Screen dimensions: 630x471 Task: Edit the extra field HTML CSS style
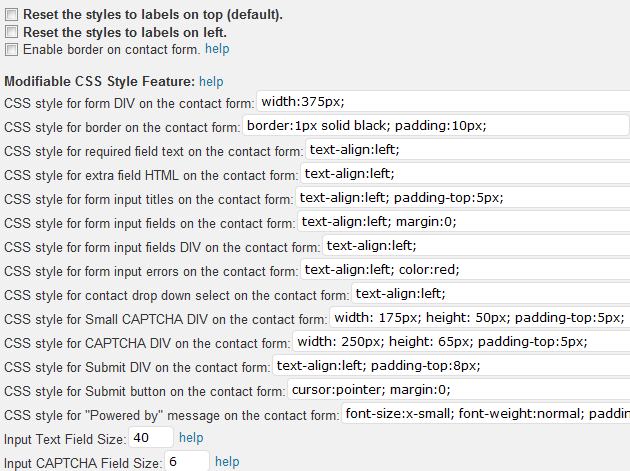click(x=465, y=174)
